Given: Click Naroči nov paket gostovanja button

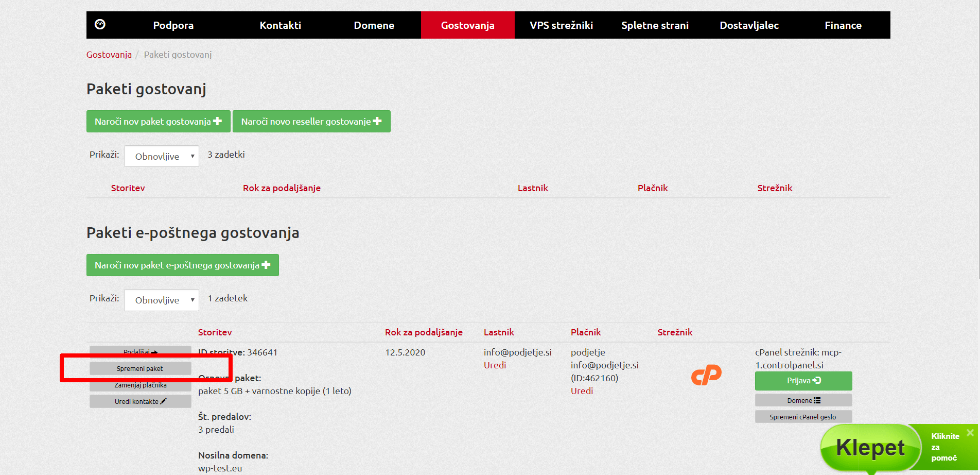Looking at the screenshot, I should click(x=158, y=122).
